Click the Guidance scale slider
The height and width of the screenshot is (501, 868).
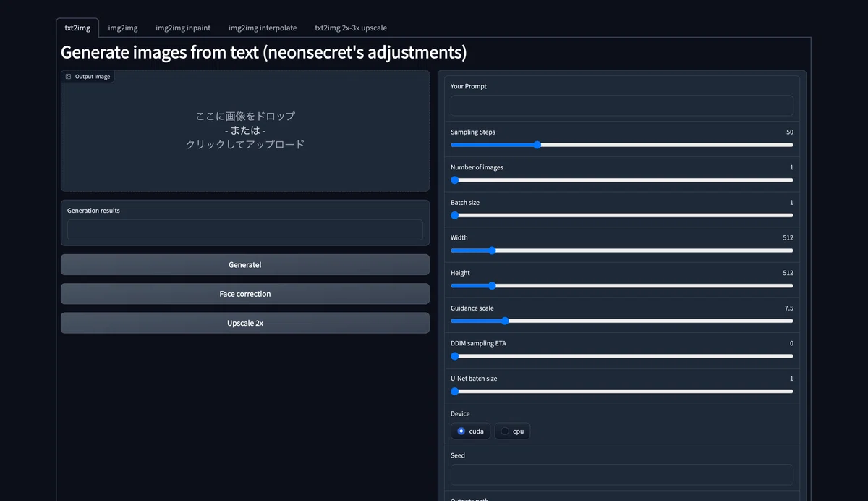622,321
